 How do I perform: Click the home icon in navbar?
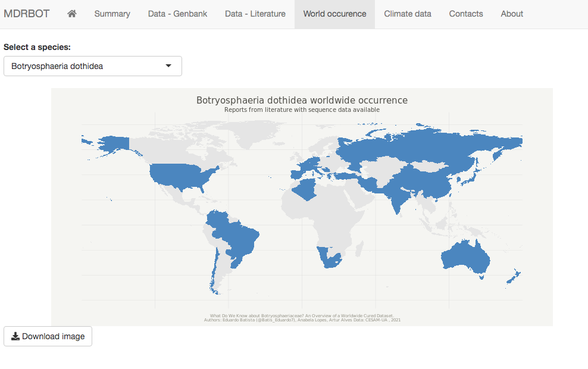coord(72,14)
